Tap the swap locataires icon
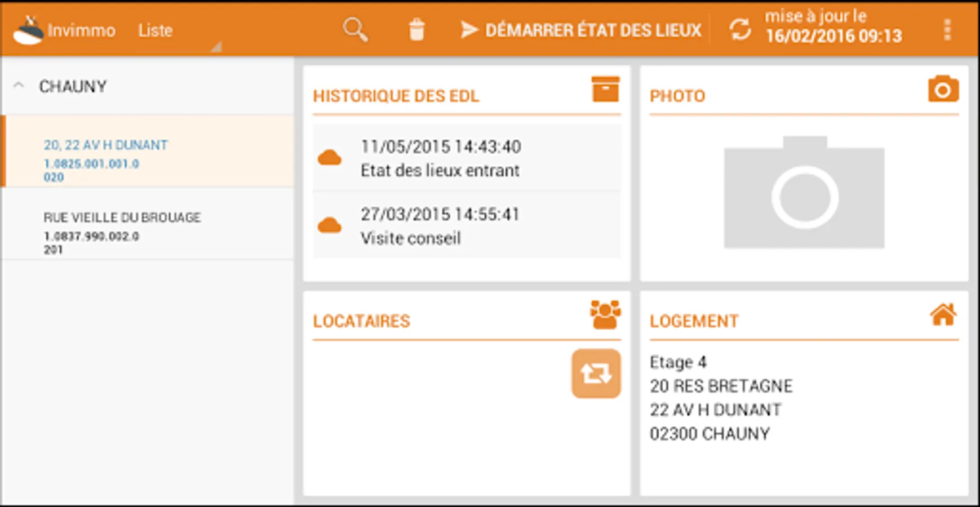Screen dimensions: 980x507 pyautogui.click(x=596, y=373)
